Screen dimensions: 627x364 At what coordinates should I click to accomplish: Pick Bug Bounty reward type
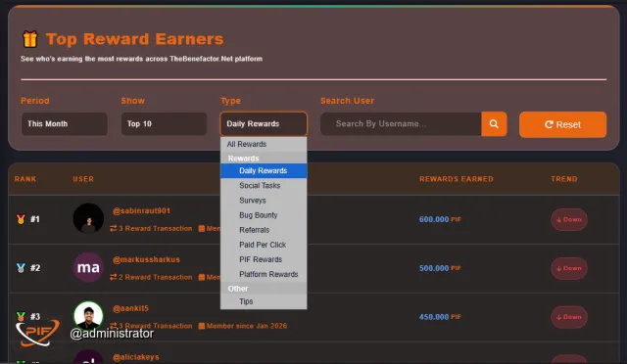(264, 215)
